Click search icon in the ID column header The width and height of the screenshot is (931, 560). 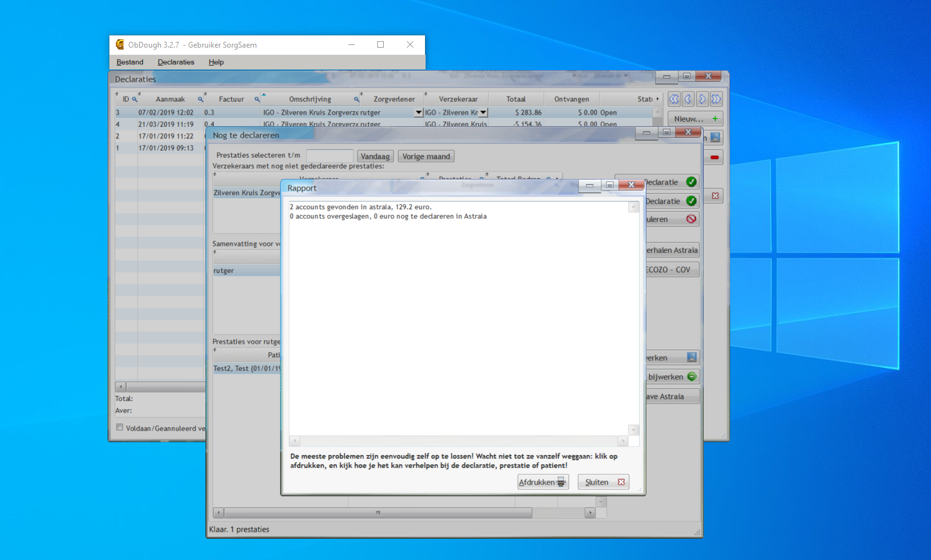tap(135, 99)
